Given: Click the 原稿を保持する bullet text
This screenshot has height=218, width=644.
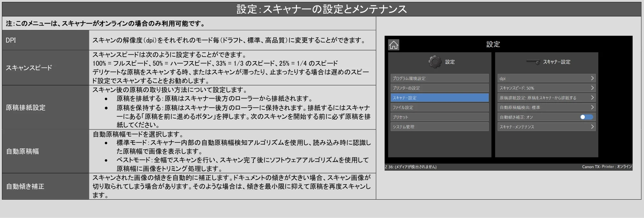Looking at the screenshot, I should tap(244, 116).
